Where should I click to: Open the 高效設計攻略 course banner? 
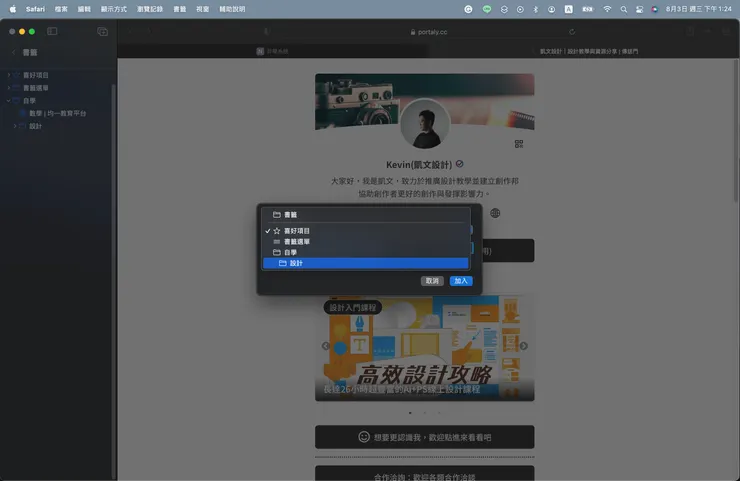425,348
